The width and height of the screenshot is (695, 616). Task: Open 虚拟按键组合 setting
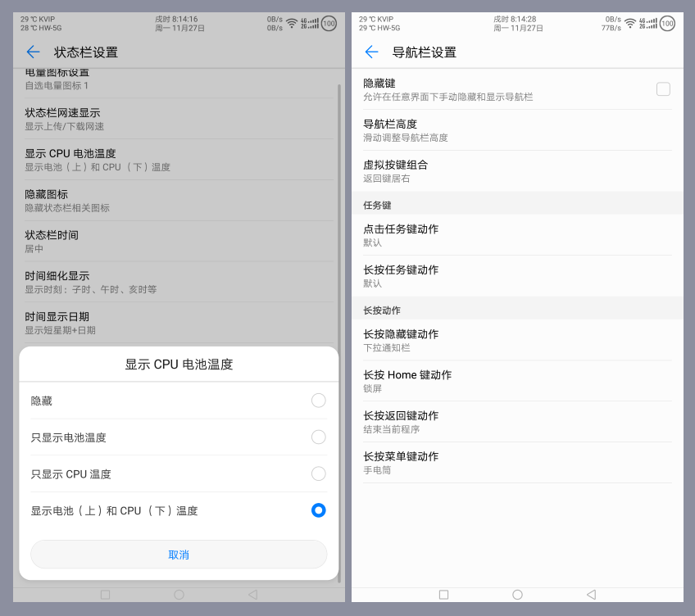click(x=516, y=170)
